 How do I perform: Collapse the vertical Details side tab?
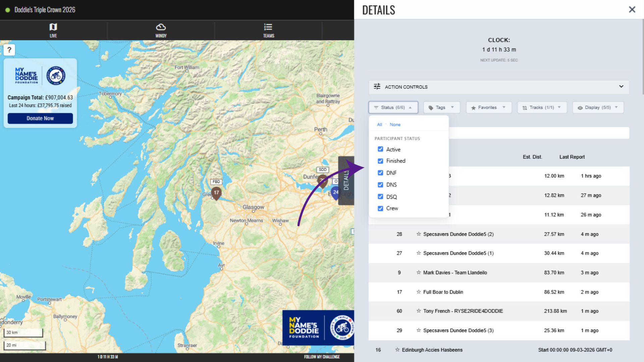click(x=346, y=180)
